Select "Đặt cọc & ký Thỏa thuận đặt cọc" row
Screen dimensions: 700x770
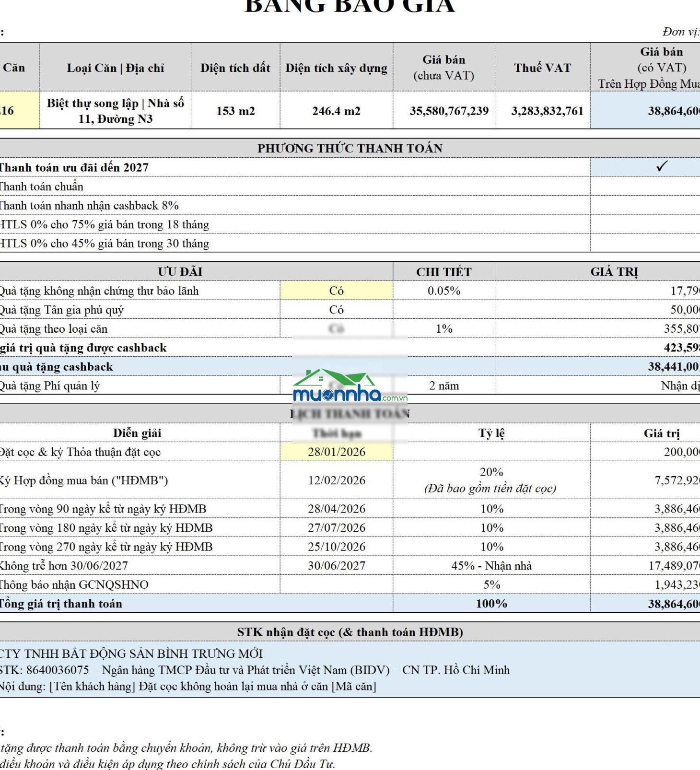tap(80, 452)
